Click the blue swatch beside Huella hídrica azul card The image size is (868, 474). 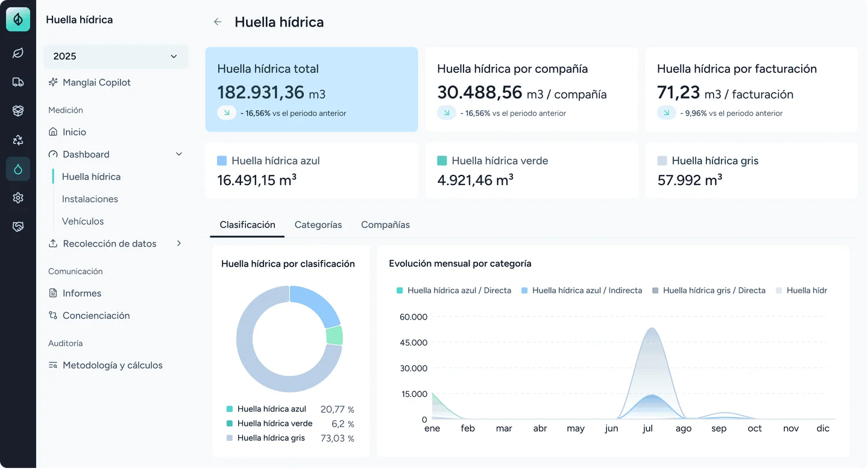click(222, 161)
